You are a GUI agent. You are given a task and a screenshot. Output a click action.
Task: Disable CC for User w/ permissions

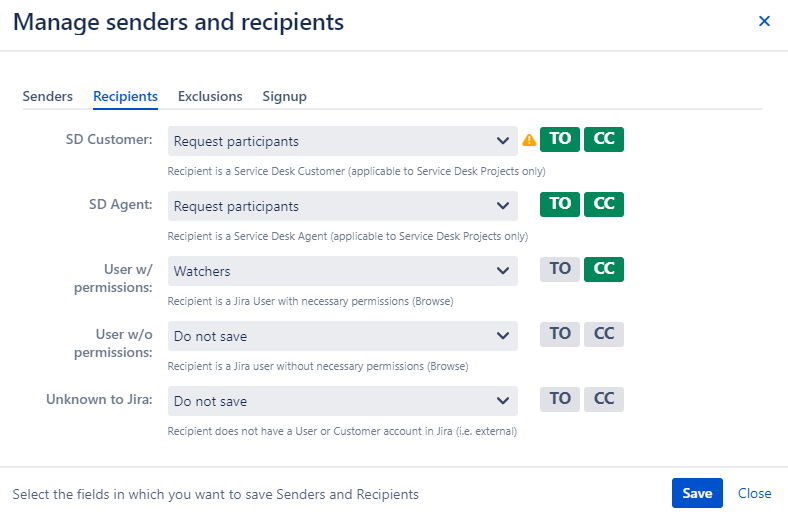[x=604, y=269]
